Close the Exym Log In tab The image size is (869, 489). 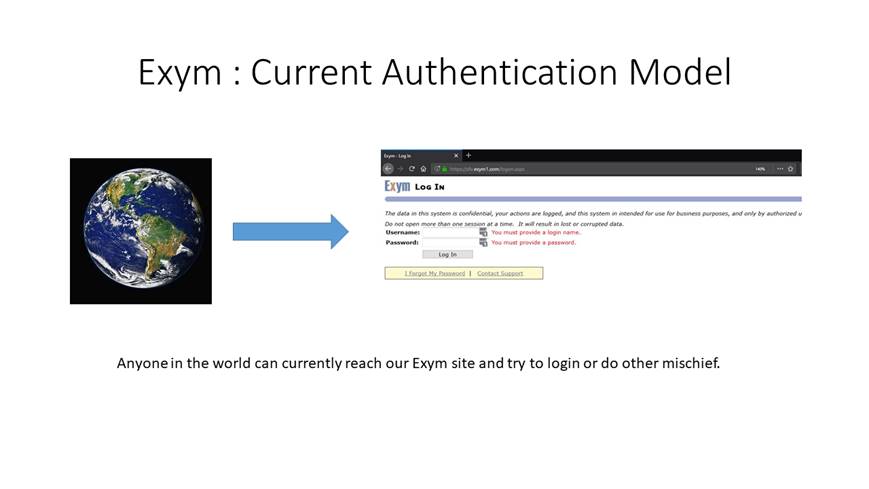point(456,156)
